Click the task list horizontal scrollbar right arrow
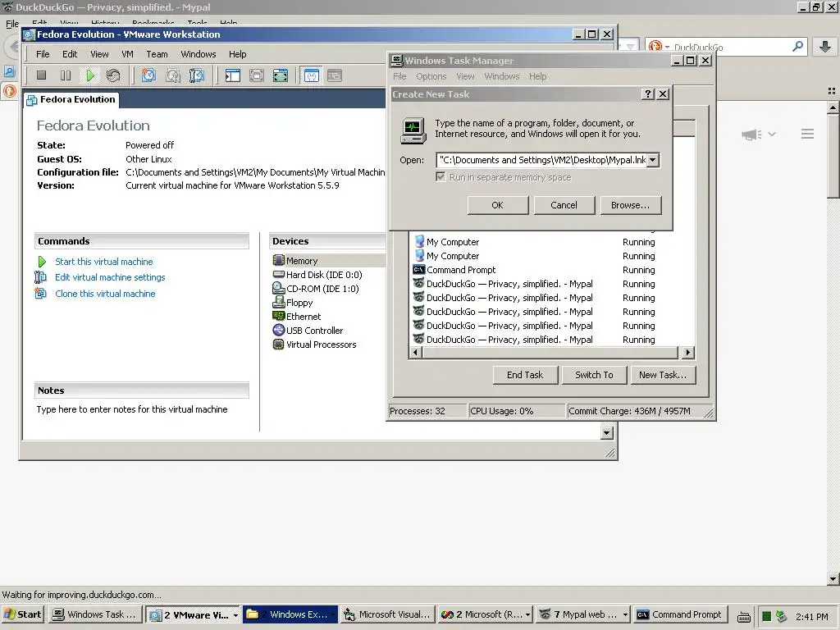 coord(688,353)
